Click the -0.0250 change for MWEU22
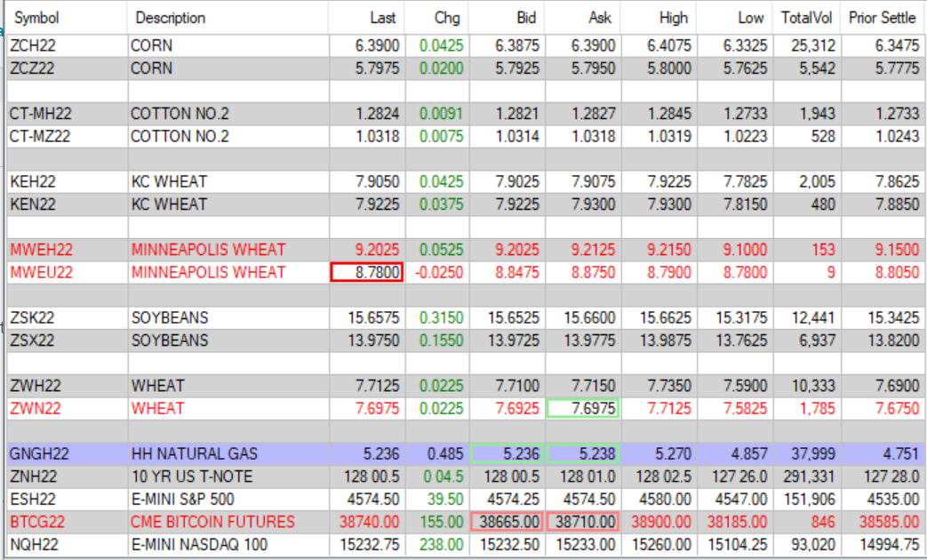 (x=439, y=272)
